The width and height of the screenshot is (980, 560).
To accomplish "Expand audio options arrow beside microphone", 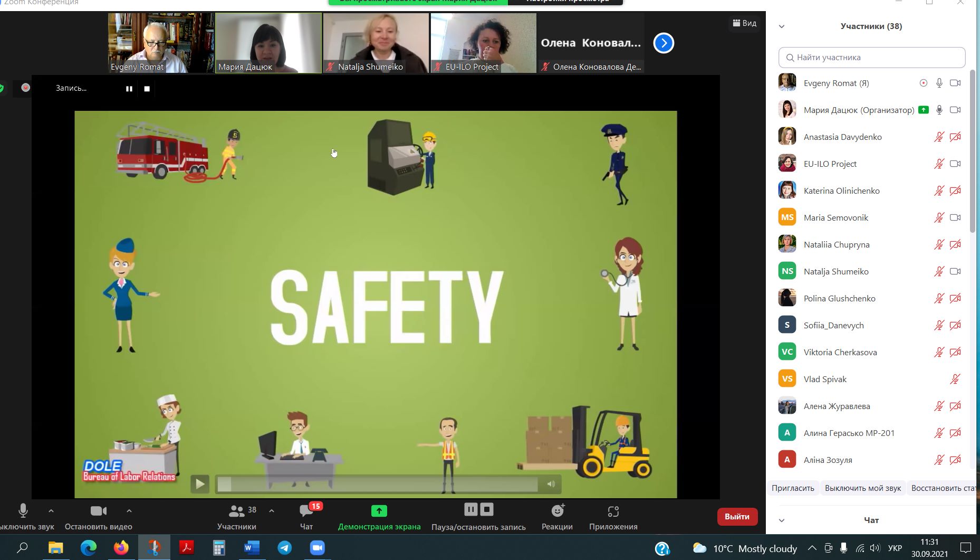I will pyautogui.click(x=51, y=511).
